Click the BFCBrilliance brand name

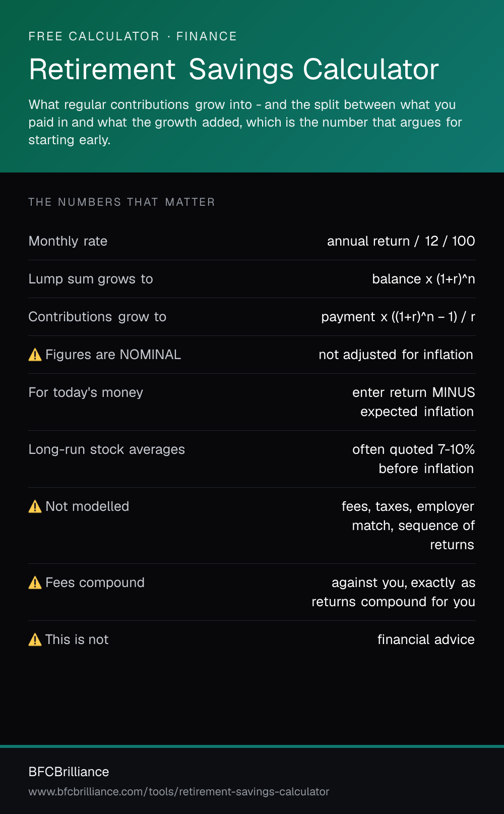69,772
